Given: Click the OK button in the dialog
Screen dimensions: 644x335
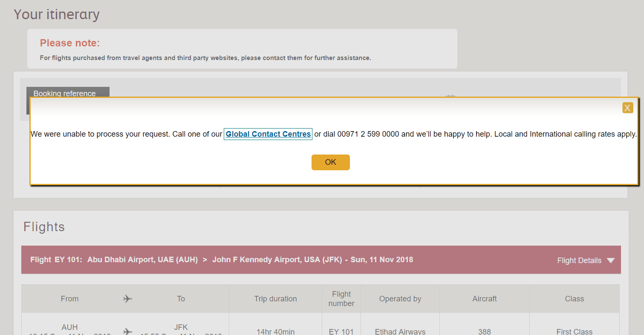Looking at the screenshot, I should point(330,162).
